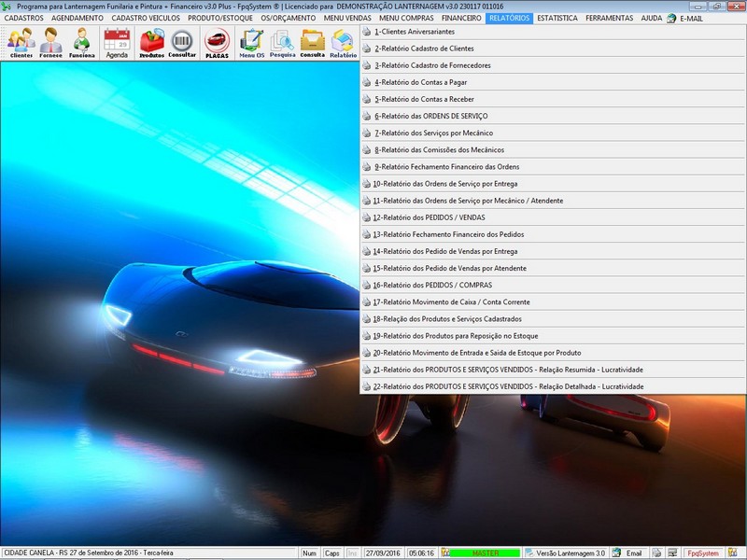Open the FINANCEIRO menu

461,18
